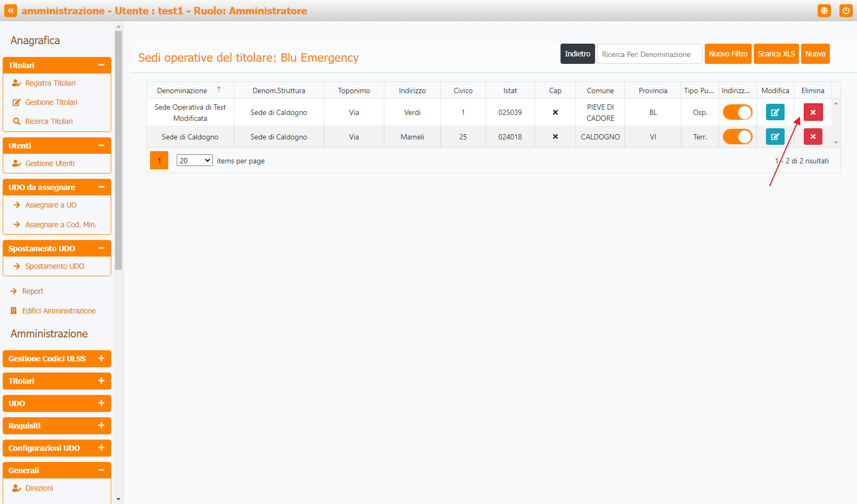Collapse the Utenti section

(x=57, y=145)
